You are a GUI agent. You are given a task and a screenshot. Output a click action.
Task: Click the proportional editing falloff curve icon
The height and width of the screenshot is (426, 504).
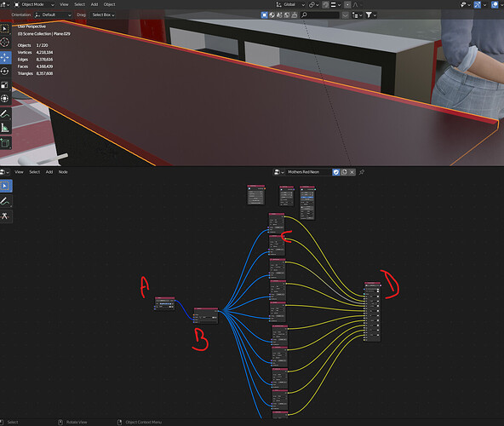click(x=356, y=5)
